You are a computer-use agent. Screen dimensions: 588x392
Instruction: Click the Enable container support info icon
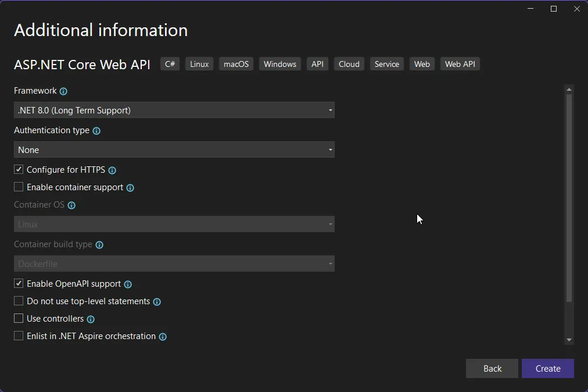[130, 188]
